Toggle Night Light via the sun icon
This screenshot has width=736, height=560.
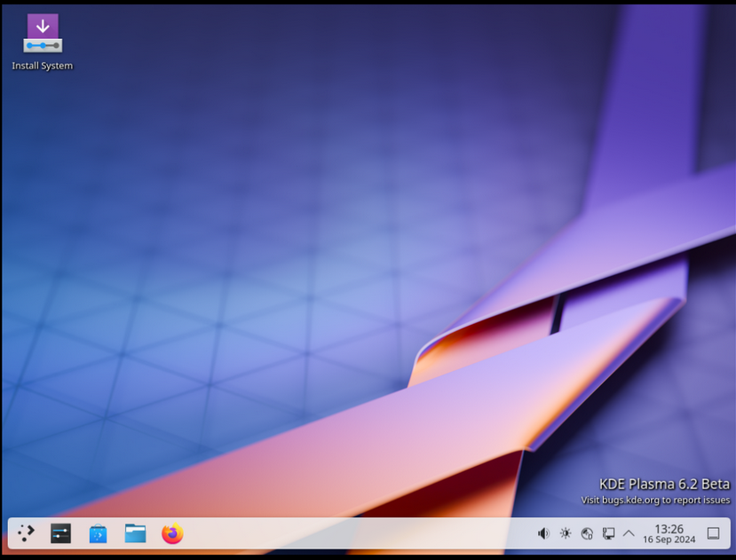click(x=566, y=533)
